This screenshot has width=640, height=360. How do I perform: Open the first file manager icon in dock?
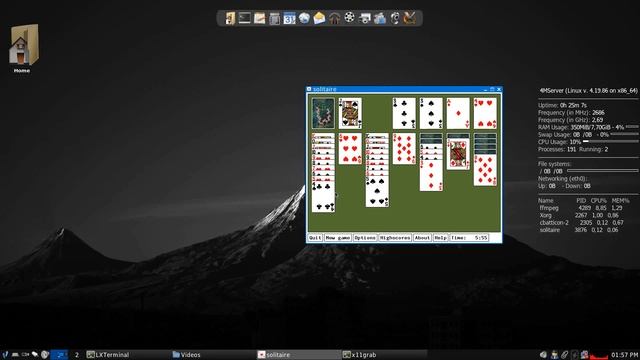click(x=230, y=18)
